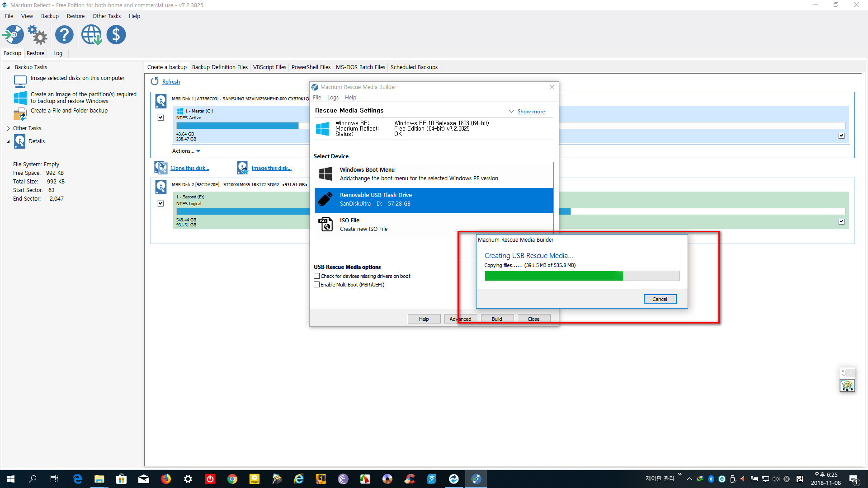The width and height of the screenshot is (868, 488).
Task: Open the Other Tasks menu in the menu bar
Action: (x=107, y=16)
